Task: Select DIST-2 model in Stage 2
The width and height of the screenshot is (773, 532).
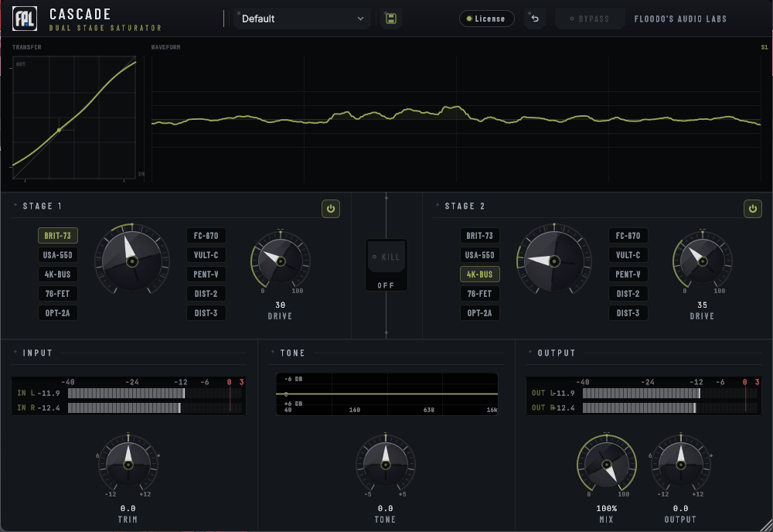Action: [x=628, y=293]
